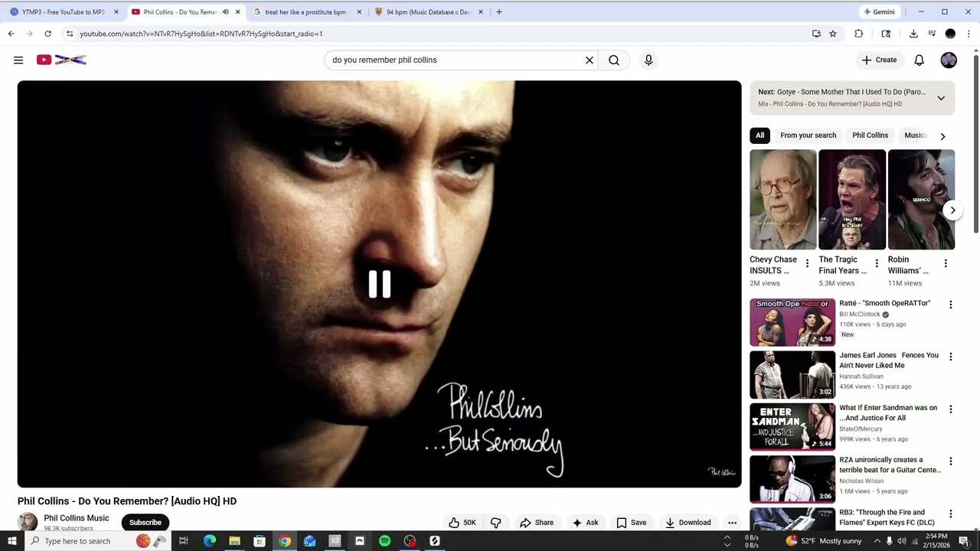Clear the search box text
The image size is (980, 551).
590,60
